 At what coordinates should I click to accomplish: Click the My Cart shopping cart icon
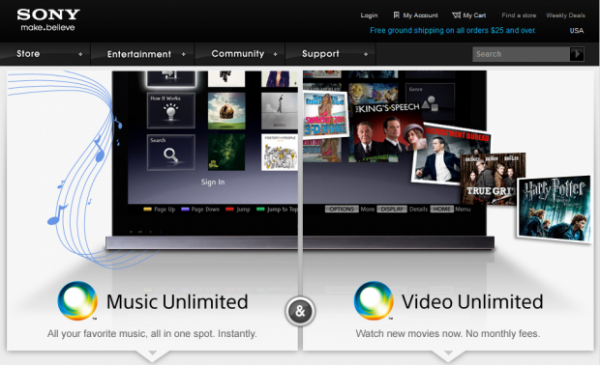click(x=456, y=15)
